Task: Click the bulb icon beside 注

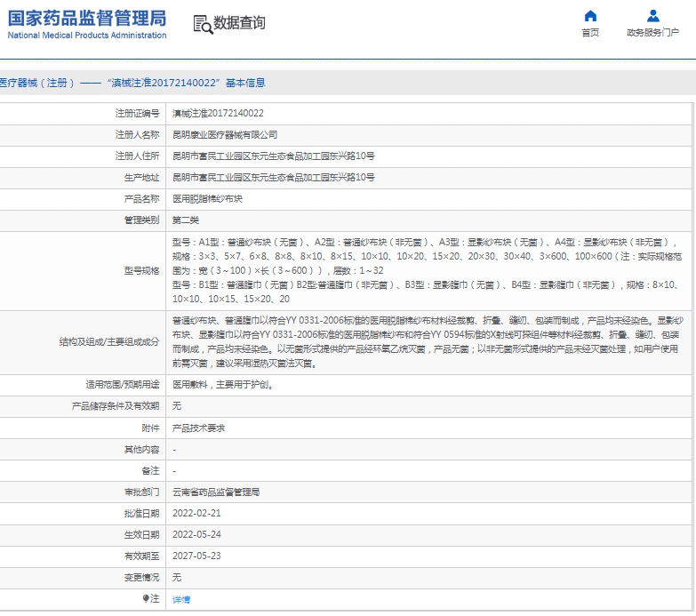Action: point(146,599)
